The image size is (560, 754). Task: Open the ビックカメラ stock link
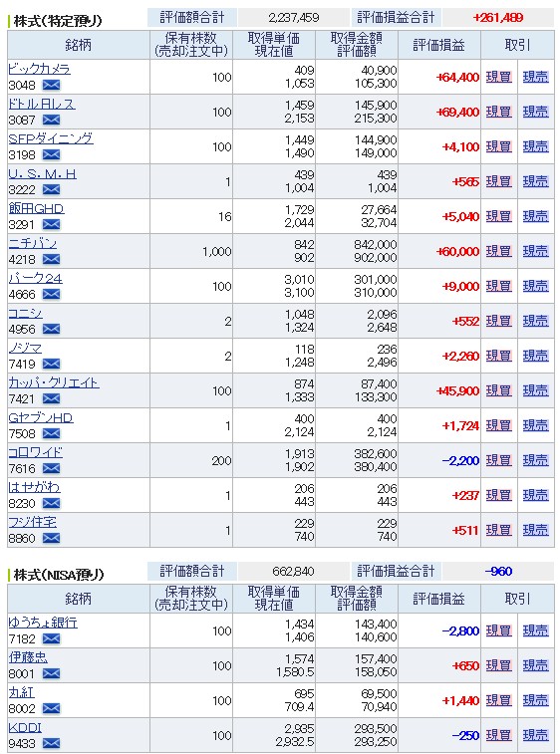click(40, 69)
